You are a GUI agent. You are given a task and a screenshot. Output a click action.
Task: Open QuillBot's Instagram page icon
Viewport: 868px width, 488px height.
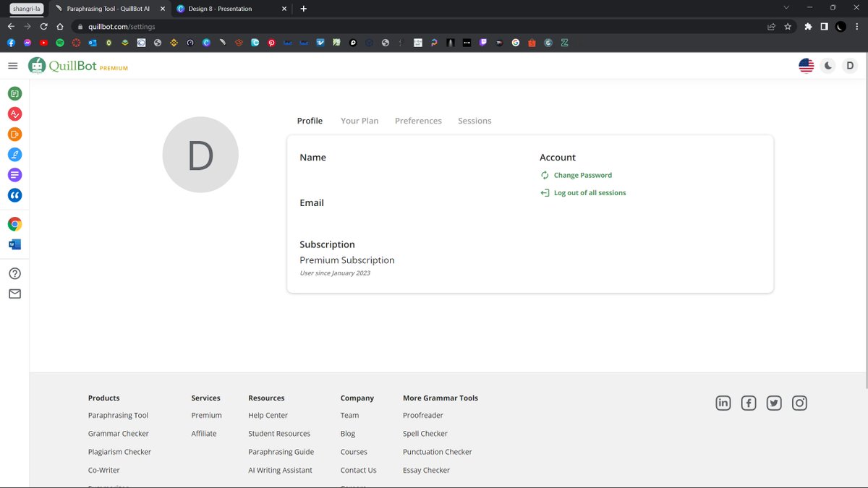point(799,403)
